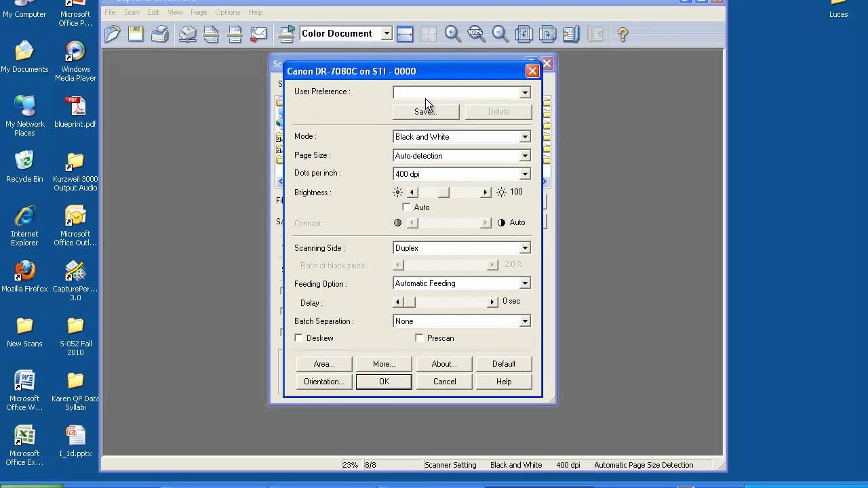Click 'Automatic Page Size Detection' in status bar
The width and height of the screenshot is (868, 488).
[x=644, y=465]
